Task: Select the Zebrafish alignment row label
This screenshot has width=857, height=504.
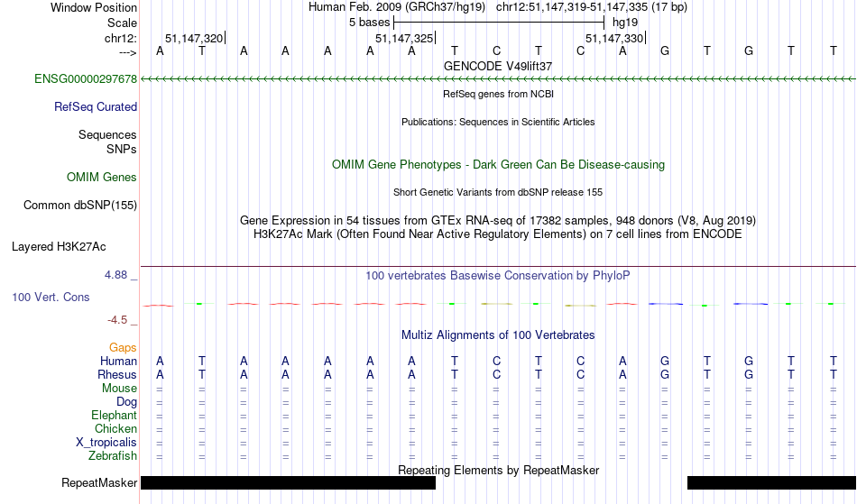Action: point(113,455)
